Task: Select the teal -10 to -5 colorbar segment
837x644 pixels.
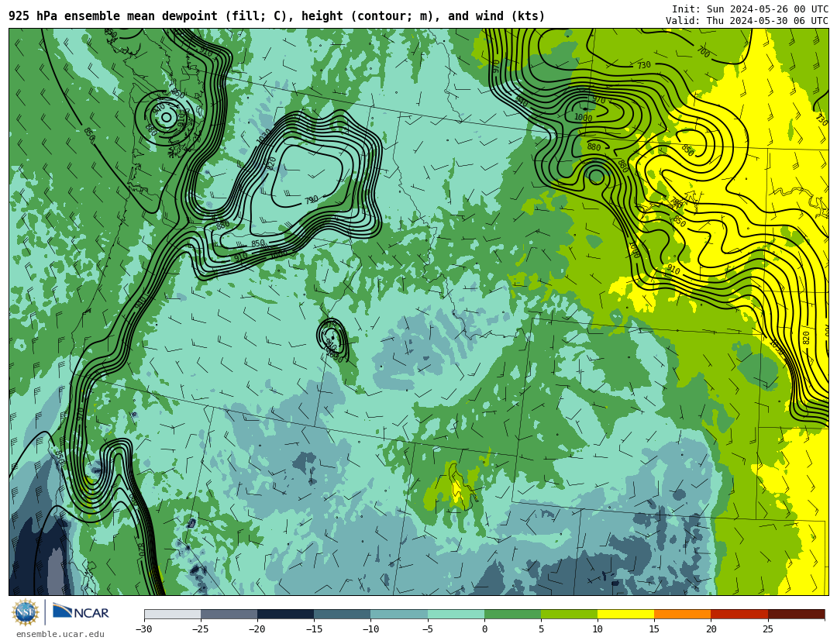Action: pos(399,614)
